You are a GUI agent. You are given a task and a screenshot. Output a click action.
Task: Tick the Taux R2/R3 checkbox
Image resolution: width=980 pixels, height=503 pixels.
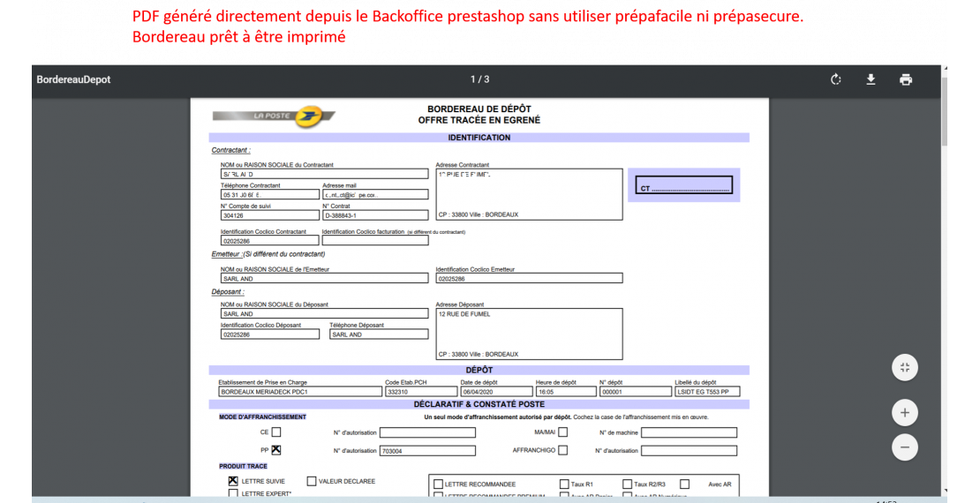tap(627, 484)
